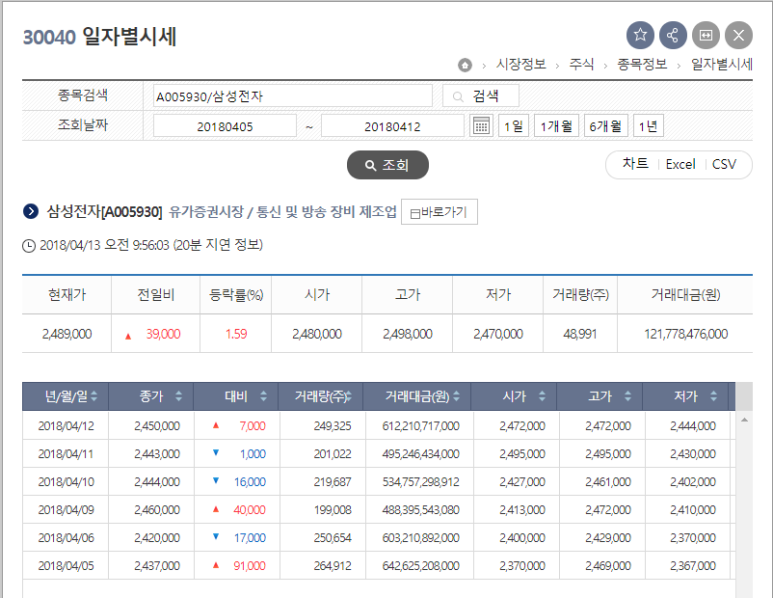The width and height of the screenshot is (773, 598).
Task: Click the round arrow icon beside 삼성전자[A005930]
Action: coord(31,211)
